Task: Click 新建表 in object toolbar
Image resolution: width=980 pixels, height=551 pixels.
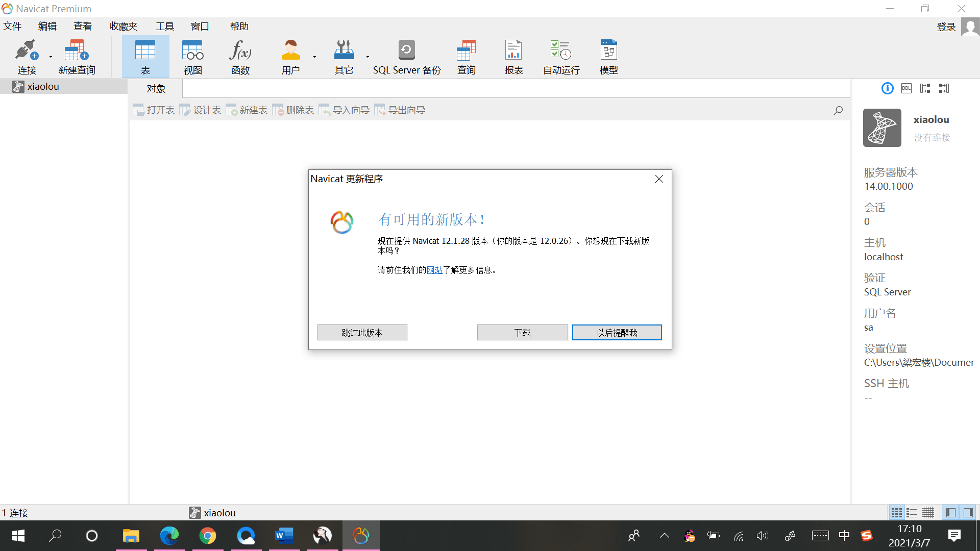Action: (x=247, y=110)
